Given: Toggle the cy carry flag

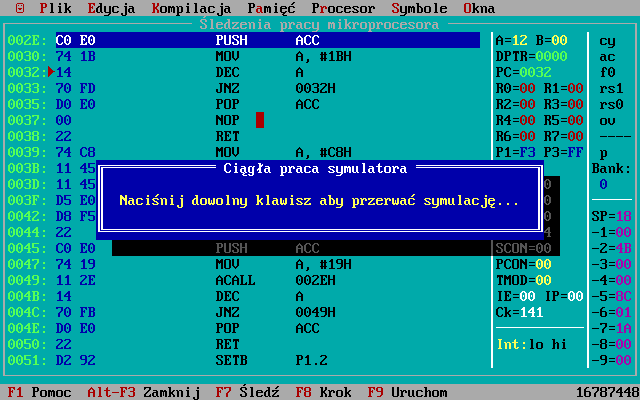Looking at the screenshot, I should 607,40.
